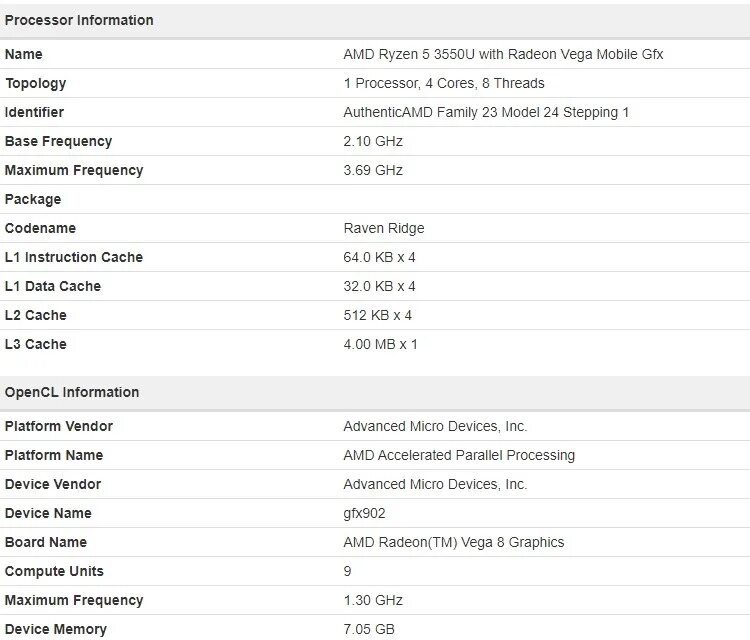Click the AMD Radeon(TM) Vega 8 Graphics text
The height and width of the screenshot is (640, 750).
click(453, 542)
